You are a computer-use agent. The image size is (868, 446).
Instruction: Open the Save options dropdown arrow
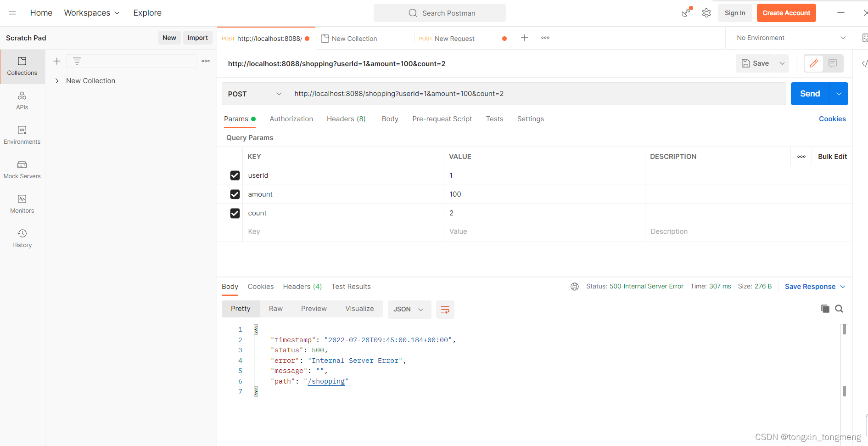pos(782,63)
